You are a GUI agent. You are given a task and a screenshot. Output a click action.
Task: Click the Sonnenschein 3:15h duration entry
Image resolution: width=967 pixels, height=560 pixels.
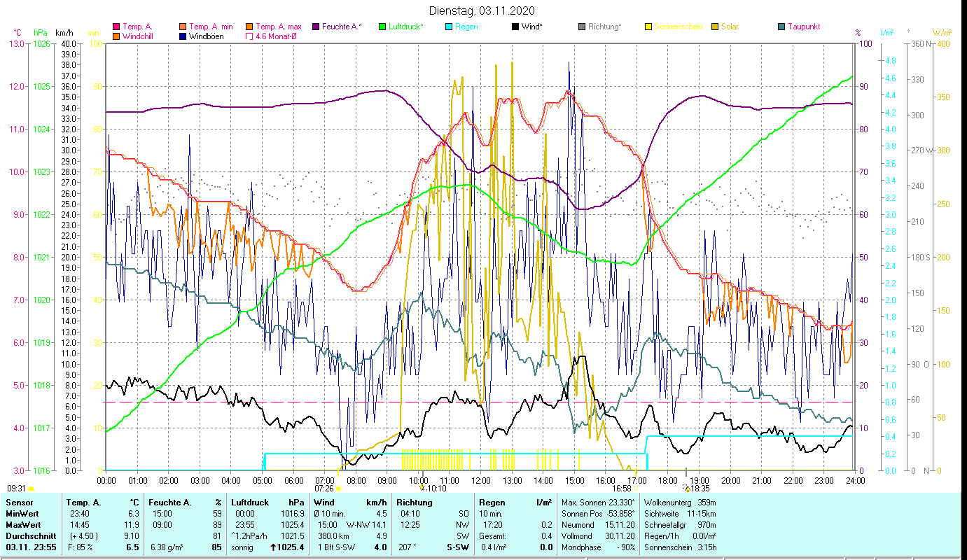coord(680,547)
